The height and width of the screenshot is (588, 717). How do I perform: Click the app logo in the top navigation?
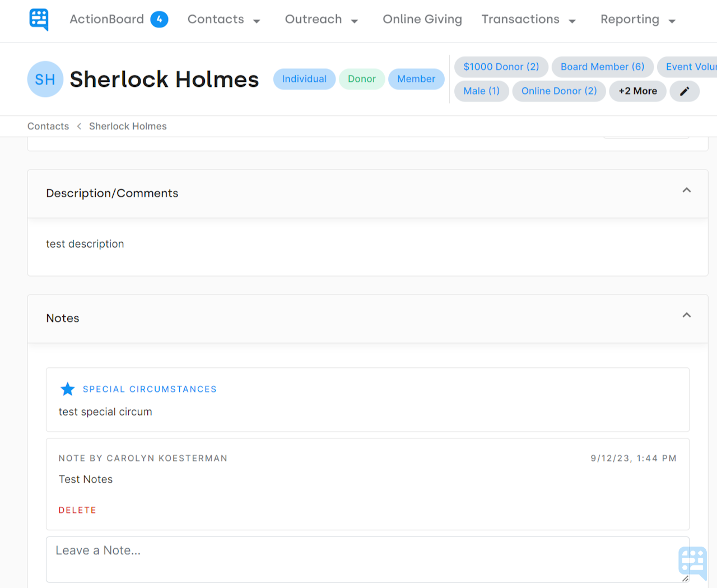point(39,20)
